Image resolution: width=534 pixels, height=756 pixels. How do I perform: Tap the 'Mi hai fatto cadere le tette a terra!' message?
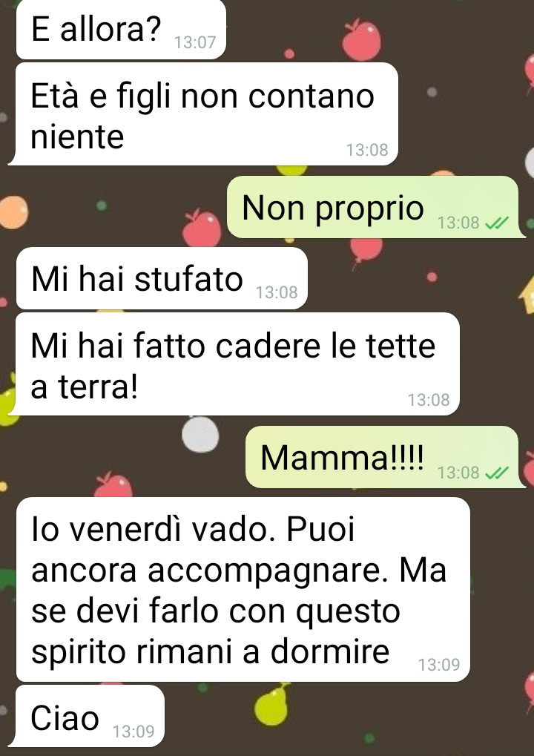point(234,364)
